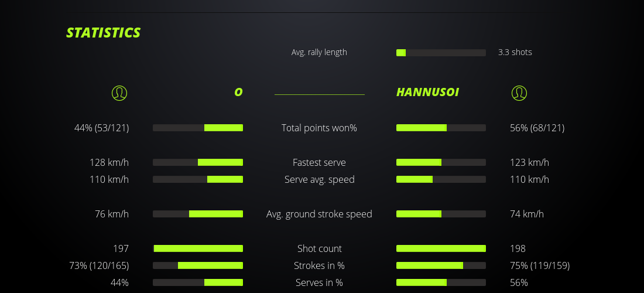Click the Total points won% label
Screen dimensions: 644x293
coord(319,128)
